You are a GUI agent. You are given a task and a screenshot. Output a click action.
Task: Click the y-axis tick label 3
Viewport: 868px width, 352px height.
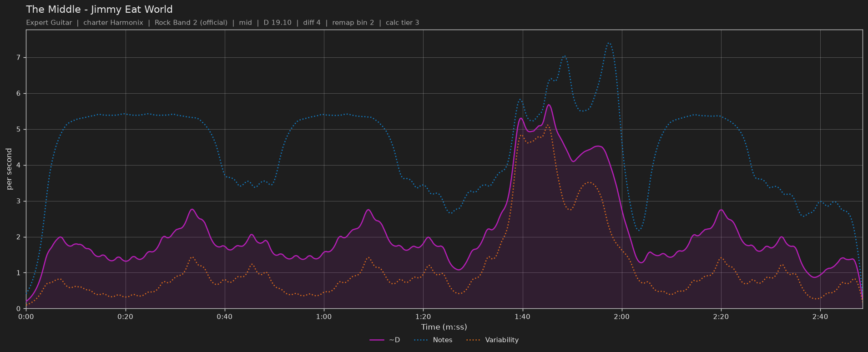click(19, 201)
